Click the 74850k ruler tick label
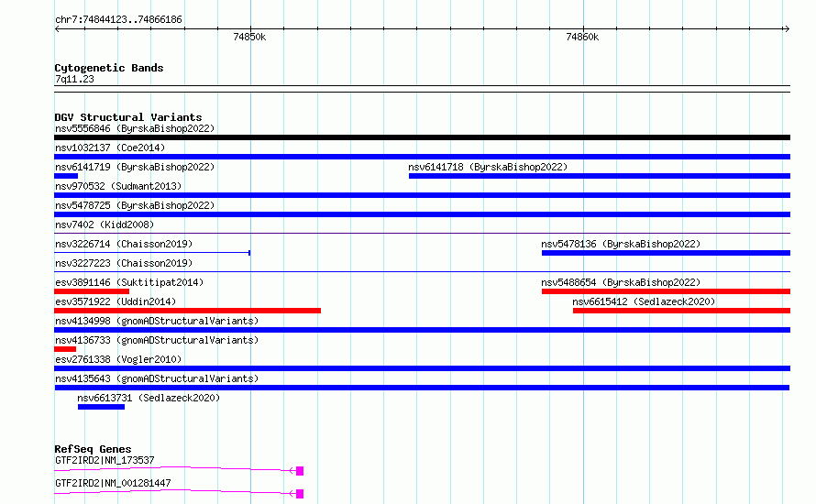The image size is (816, 504). pyautogui.click(x=249, y=37)
